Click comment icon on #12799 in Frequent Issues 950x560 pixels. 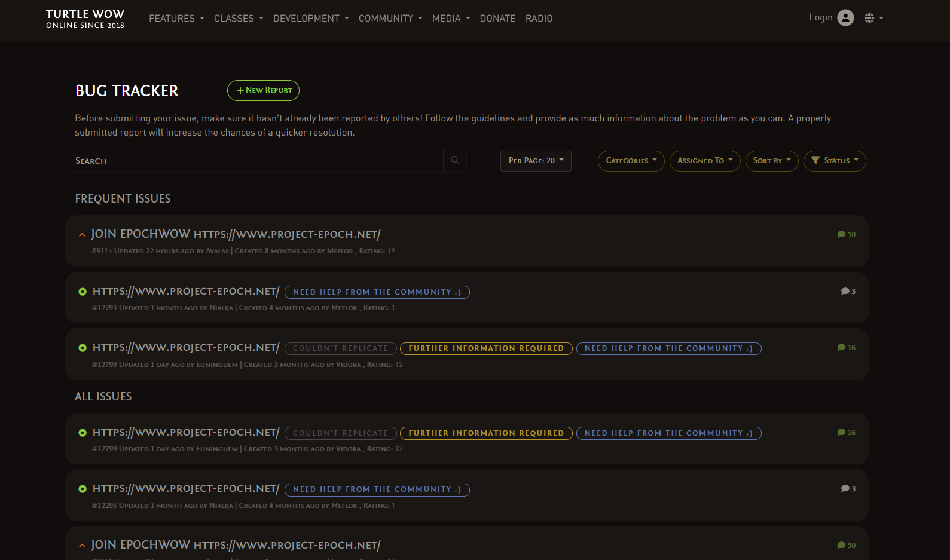point(841,347)
